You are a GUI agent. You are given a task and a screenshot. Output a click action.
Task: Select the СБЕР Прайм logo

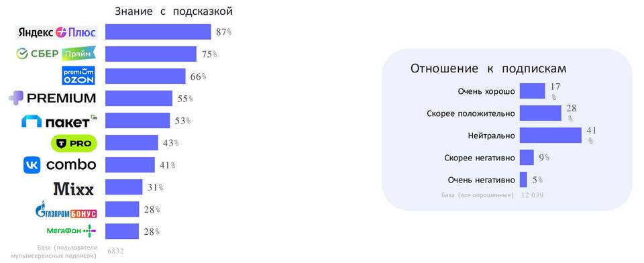click(x=56, y=54)
